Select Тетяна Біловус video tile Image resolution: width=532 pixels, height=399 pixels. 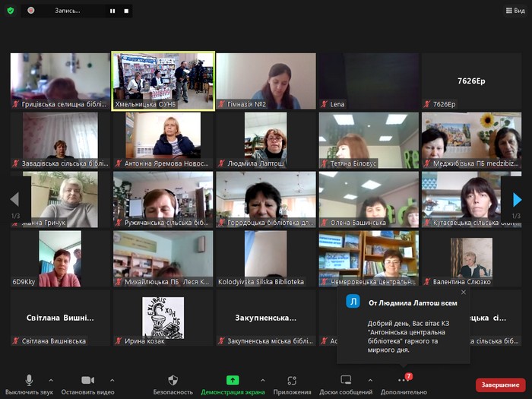pos(369,141)
